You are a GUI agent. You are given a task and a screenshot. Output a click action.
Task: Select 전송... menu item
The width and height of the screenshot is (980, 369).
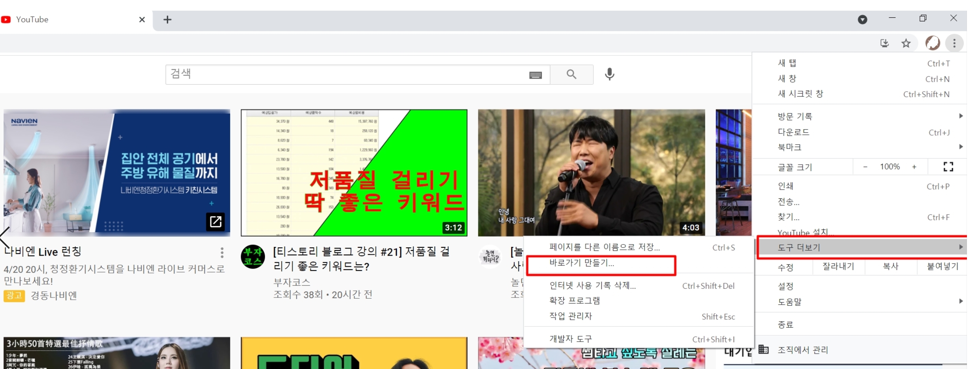pos(859,201)
